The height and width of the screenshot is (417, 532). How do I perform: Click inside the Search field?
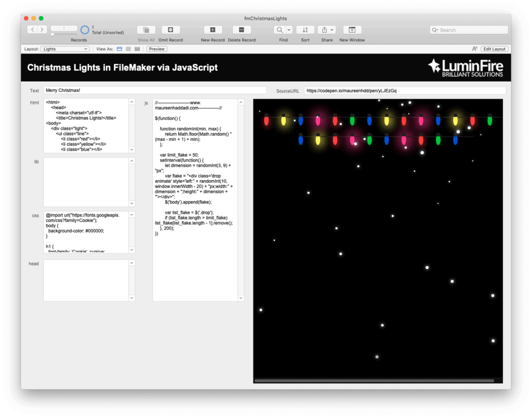[x=468, y=30]
